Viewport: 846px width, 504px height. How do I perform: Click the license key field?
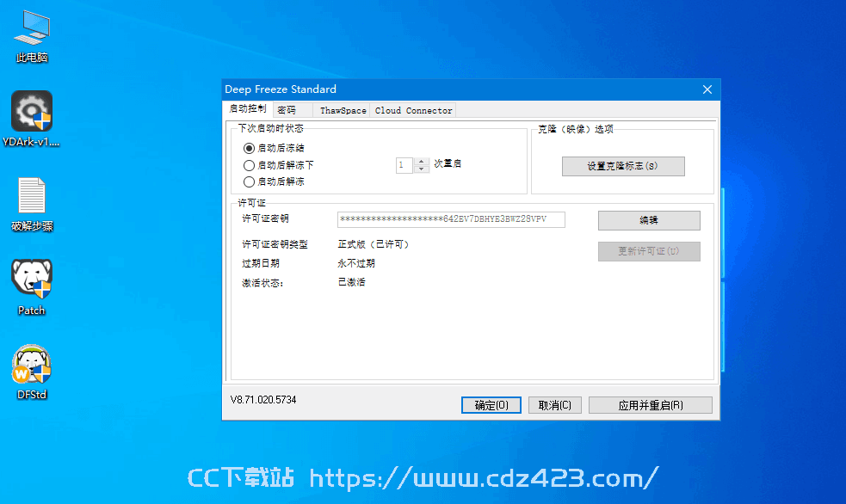pos(451,219)
